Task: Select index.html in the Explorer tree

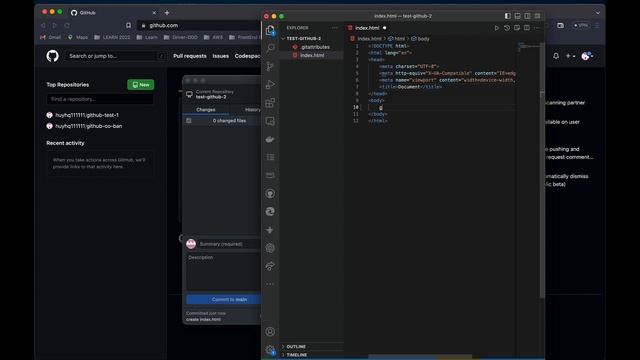Action: coord(312,55)
